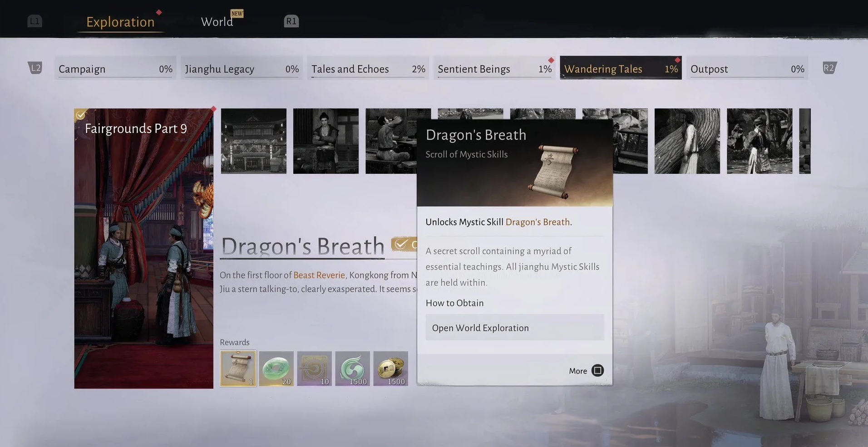Select the Campaign category tab
Image resolution: width=868 pixels, height=447 pixels.
click(x=115, y=69)
